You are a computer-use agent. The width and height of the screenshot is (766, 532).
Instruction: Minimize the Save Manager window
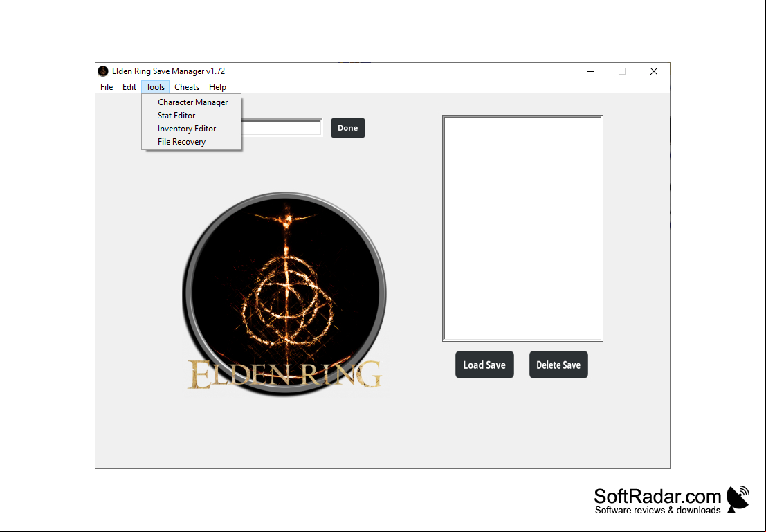pyautogui.click(x=591, y=71)
